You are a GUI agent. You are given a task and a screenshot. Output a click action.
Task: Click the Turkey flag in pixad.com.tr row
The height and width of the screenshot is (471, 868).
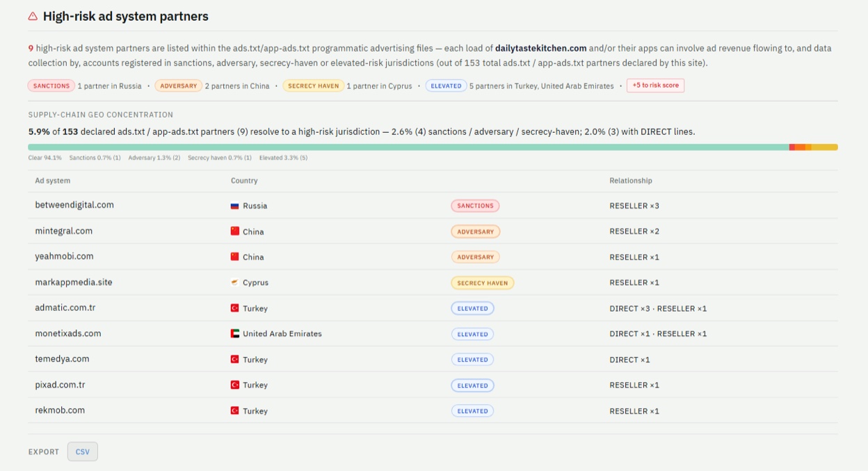pos(235,385)
